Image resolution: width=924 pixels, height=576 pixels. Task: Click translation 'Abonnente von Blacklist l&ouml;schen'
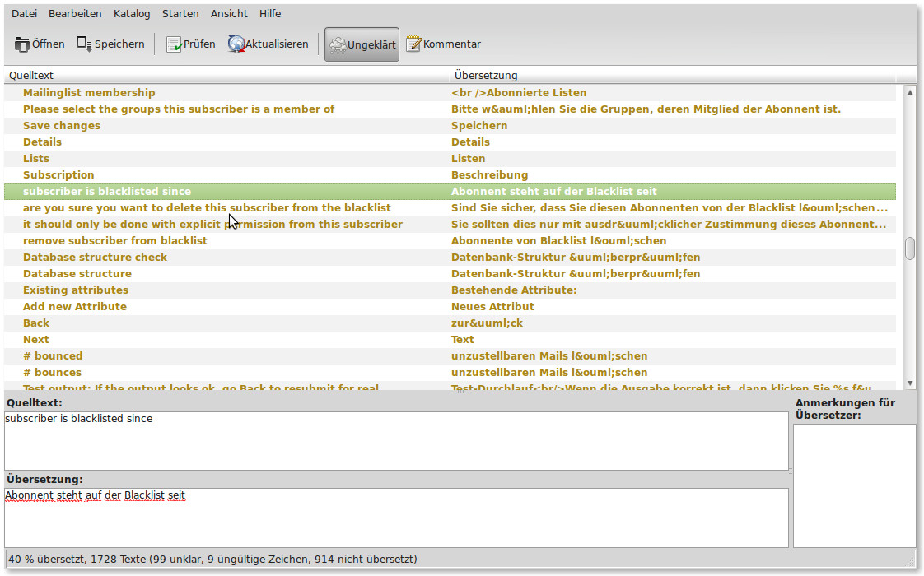click(558, 241)
